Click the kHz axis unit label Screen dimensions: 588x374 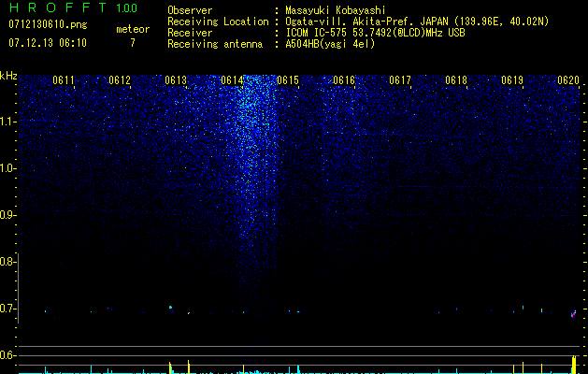click(x=8, y=76)
